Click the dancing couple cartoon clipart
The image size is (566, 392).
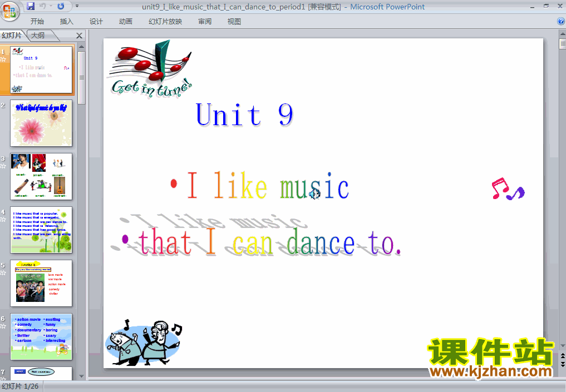click(144, 343)
